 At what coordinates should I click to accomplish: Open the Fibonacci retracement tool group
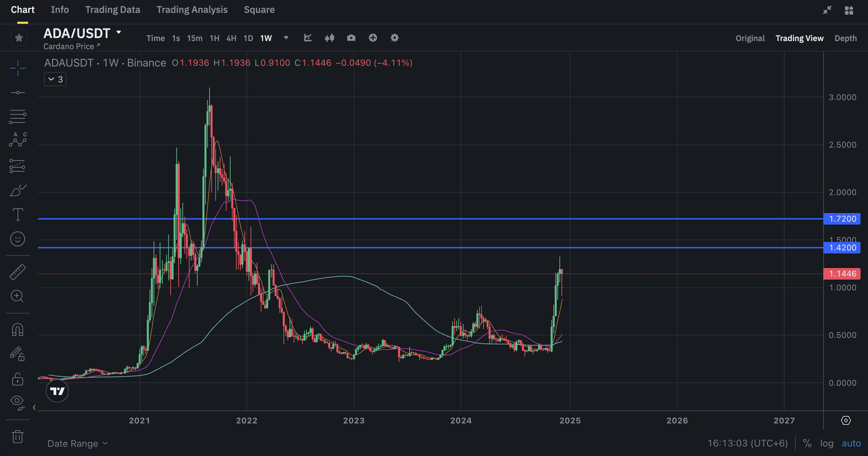point(18,117)
